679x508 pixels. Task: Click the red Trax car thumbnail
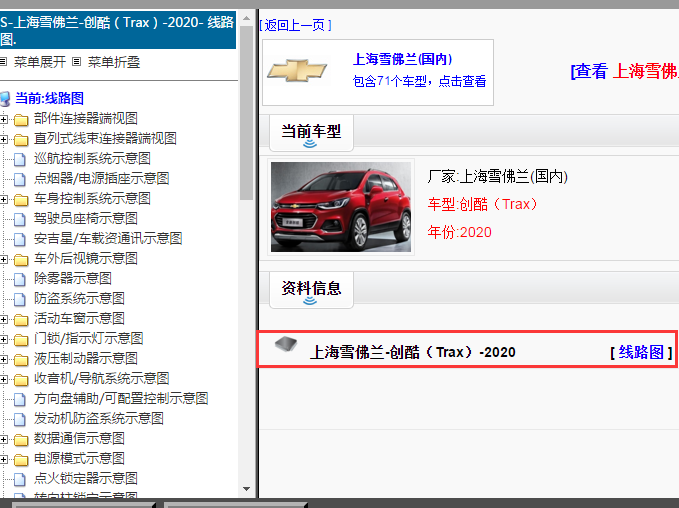341,207
